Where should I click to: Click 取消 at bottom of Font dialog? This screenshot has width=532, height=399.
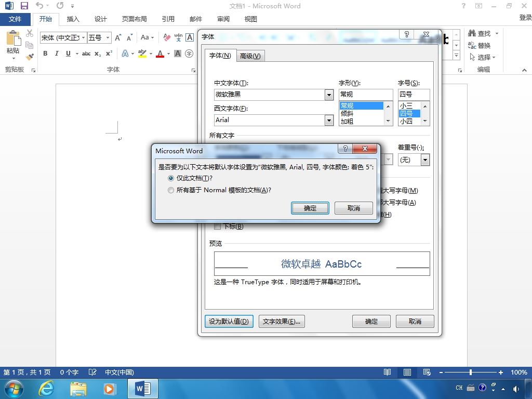(415, 321)
